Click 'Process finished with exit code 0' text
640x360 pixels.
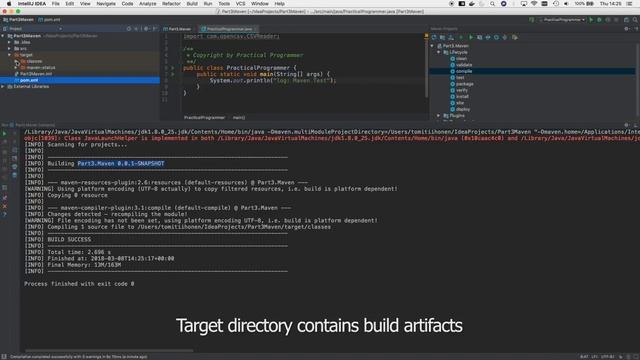click(79, 284)
